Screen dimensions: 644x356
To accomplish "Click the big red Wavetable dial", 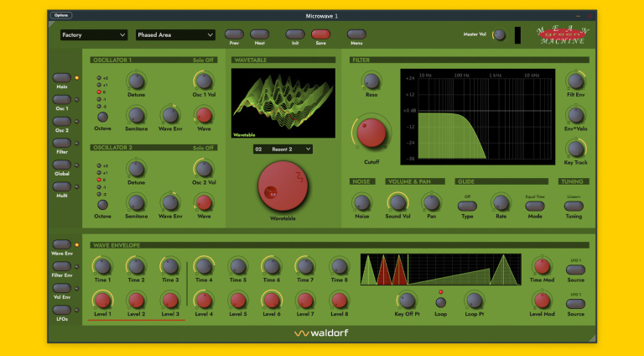I will (283, 186).
